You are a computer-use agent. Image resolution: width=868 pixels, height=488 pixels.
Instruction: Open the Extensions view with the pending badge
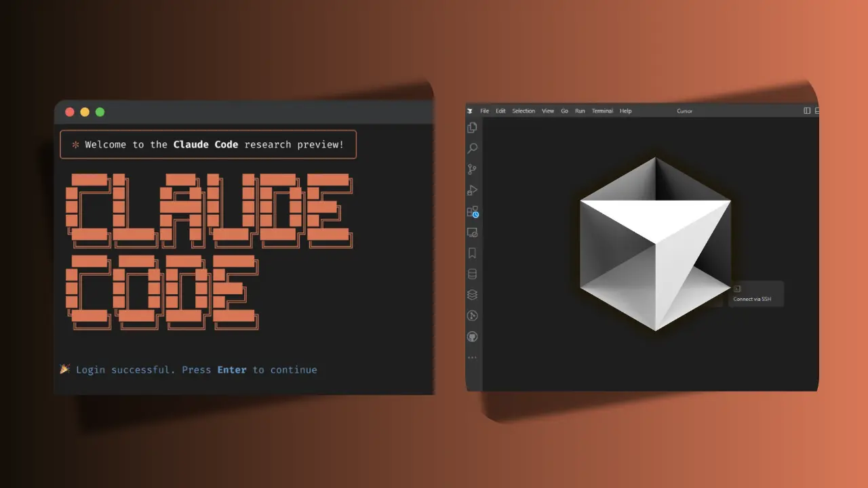point(473,211)
